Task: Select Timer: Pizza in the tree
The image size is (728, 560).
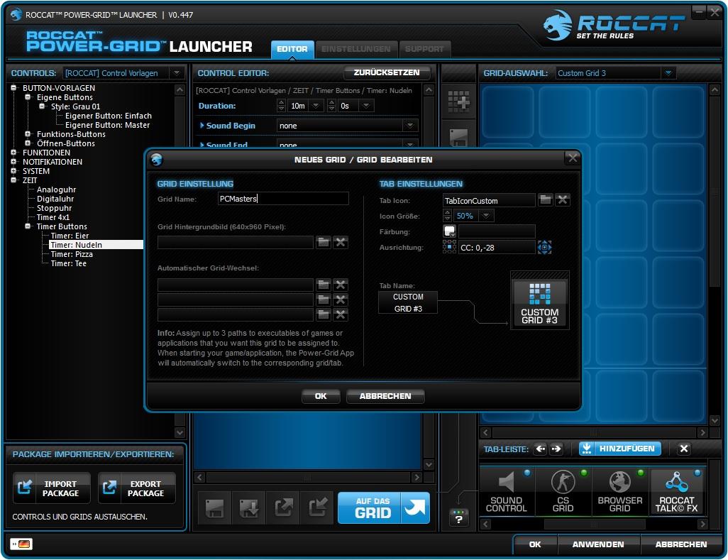Action: point(72,254)
